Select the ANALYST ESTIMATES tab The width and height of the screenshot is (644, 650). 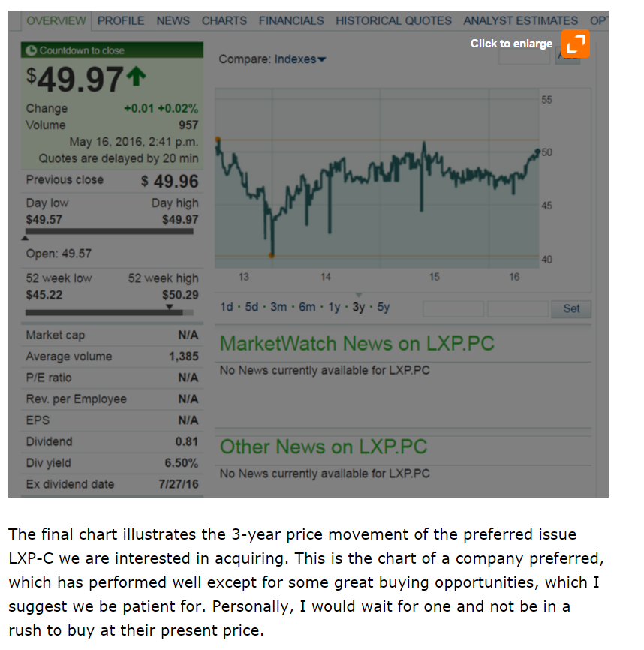520,20
